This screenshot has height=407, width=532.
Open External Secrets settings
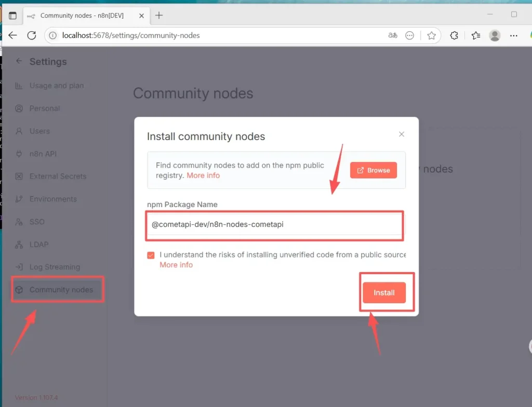tap(58, 177)
